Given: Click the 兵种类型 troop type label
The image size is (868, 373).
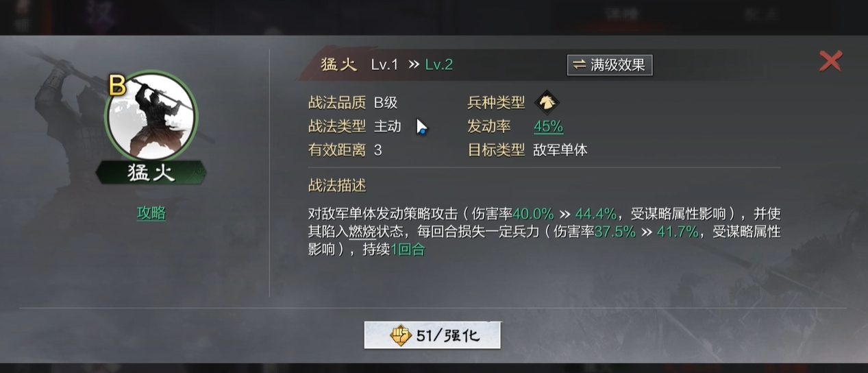Looking at the screenshot, I should click(x=496, y=103).
